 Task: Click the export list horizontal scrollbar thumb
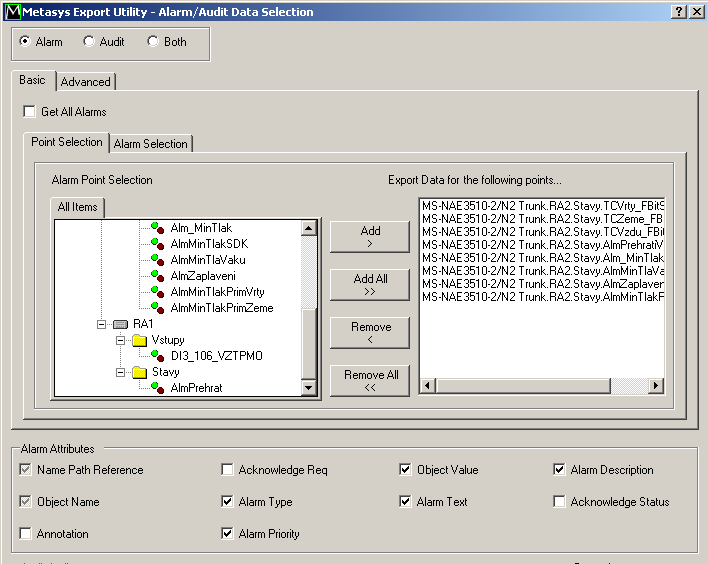[x=523, y=386]
